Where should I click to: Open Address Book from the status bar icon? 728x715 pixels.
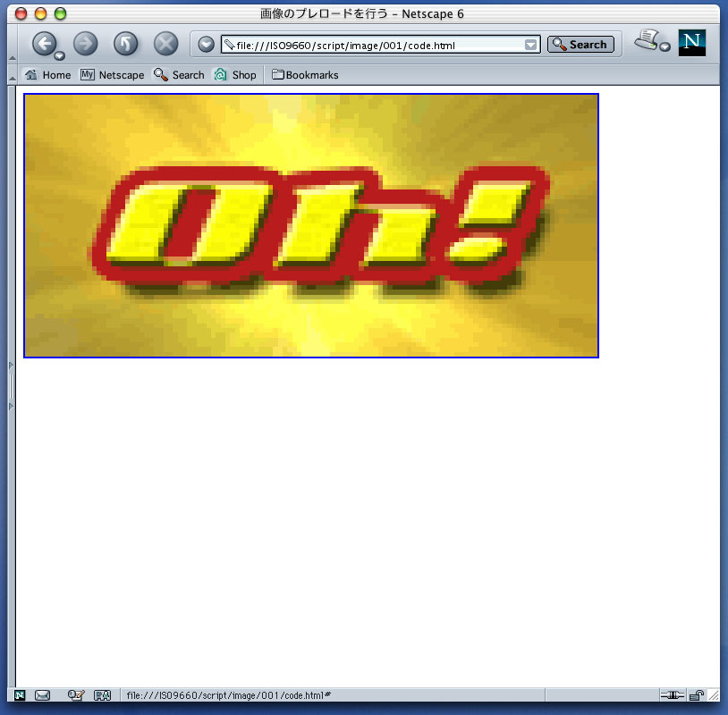click(103, 695)
